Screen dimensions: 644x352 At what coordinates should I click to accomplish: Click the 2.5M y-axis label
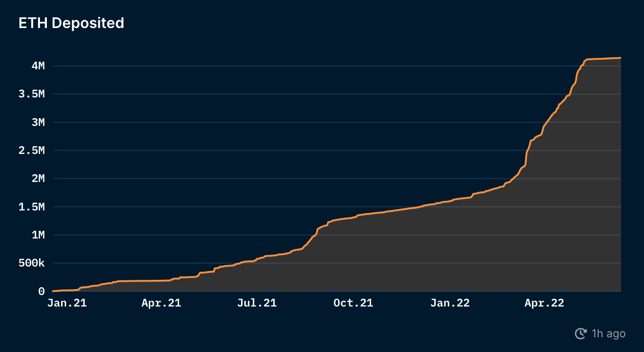(32, 151)
